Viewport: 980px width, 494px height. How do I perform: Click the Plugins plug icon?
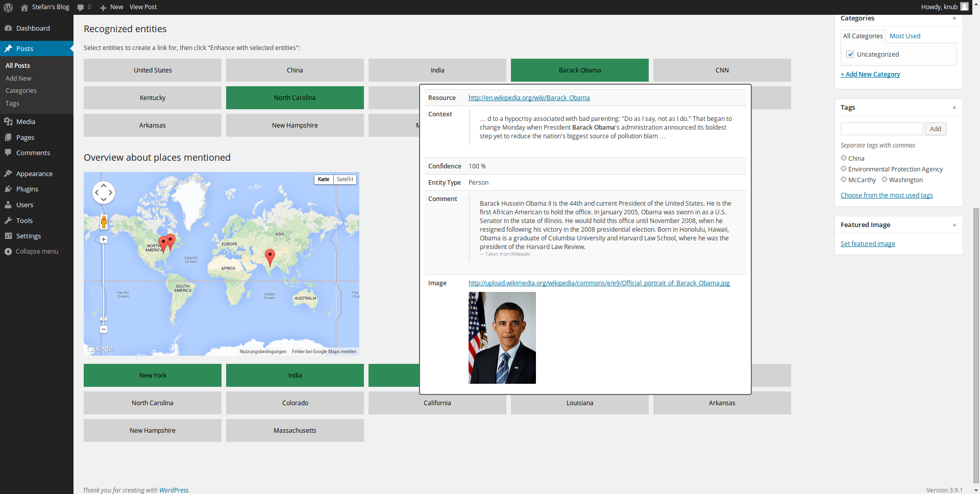pos(8,189)
